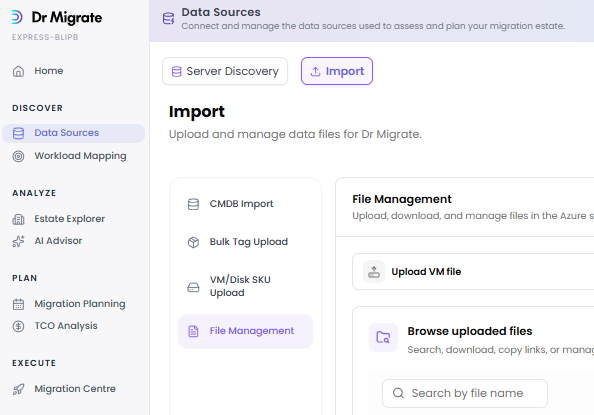Viewport: 594px width, 415px height.
Task: Click the Browse uploaded files heading
Action: (470, 331)
